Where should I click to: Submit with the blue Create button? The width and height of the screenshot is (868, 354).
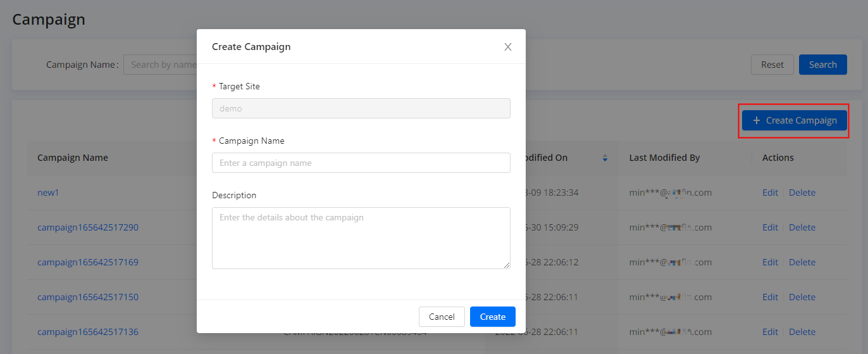tap(492, 317)
